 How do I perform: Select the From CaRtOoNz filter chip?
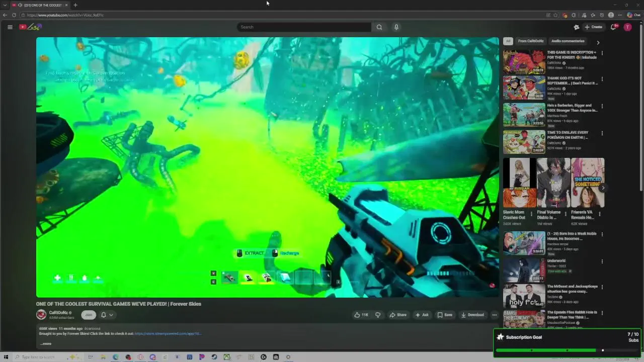(531, 41)
